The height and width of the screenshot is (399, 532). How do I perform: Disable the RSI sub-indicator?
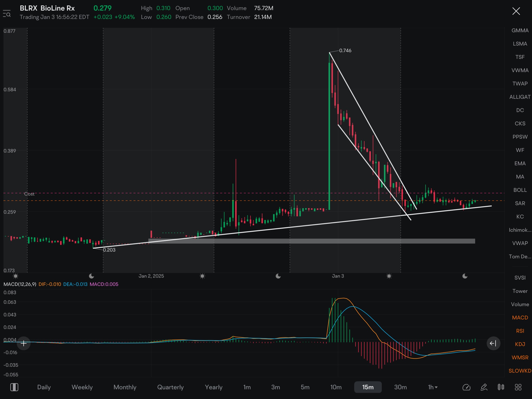tap(520, 331)
